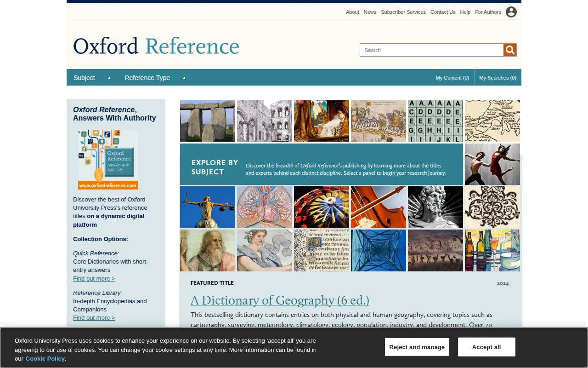Open My Searches (0)
This screenshot has height=368, width=588.
coord(498,78)
